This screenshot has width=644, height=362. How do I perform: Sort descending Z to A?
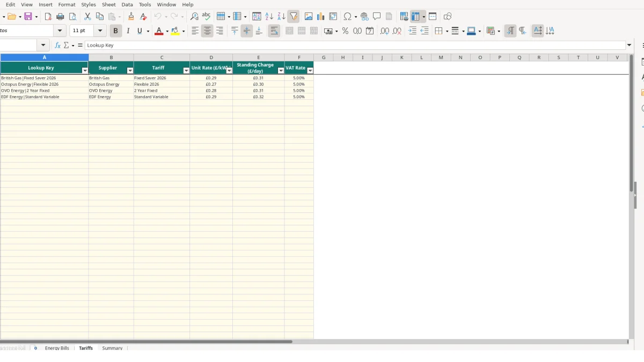point(281,17)
